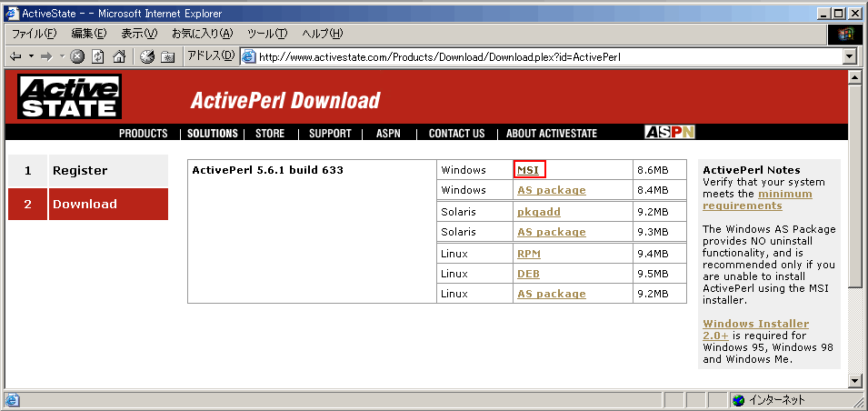Open the ツール(T) menu
Screen dimensions: 868x411
[x=268, y=34]
